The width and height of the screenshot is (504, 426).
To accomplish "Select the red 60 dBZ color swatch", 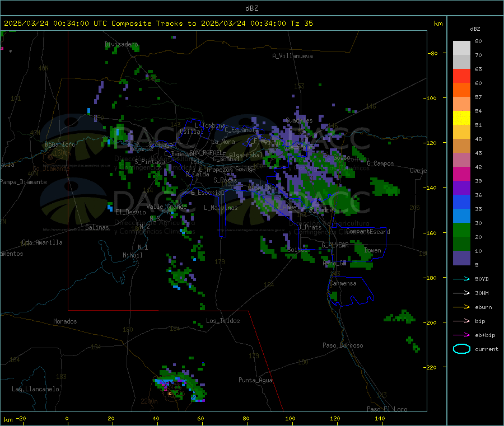I will pos(461,76).
